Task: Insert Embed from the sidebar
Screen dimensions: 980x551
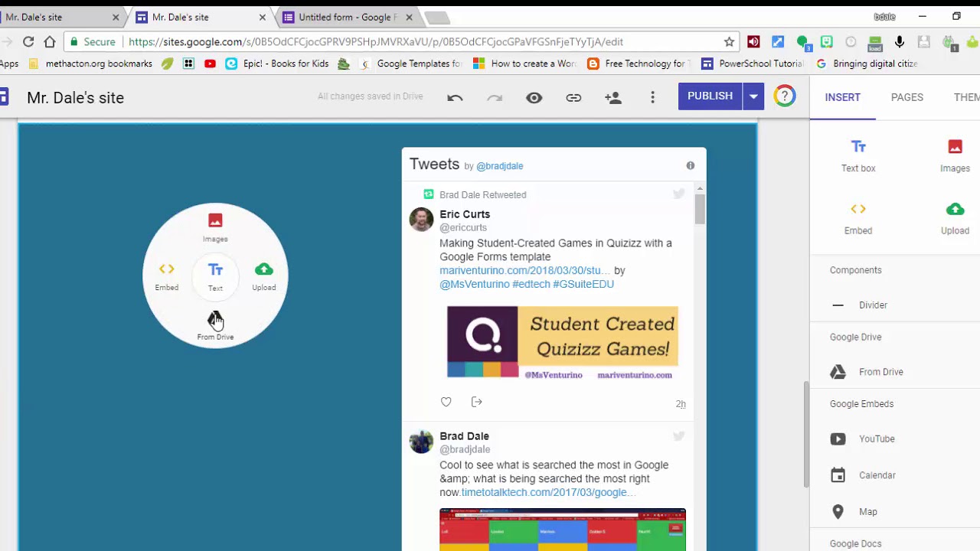Action: point(858,218)
